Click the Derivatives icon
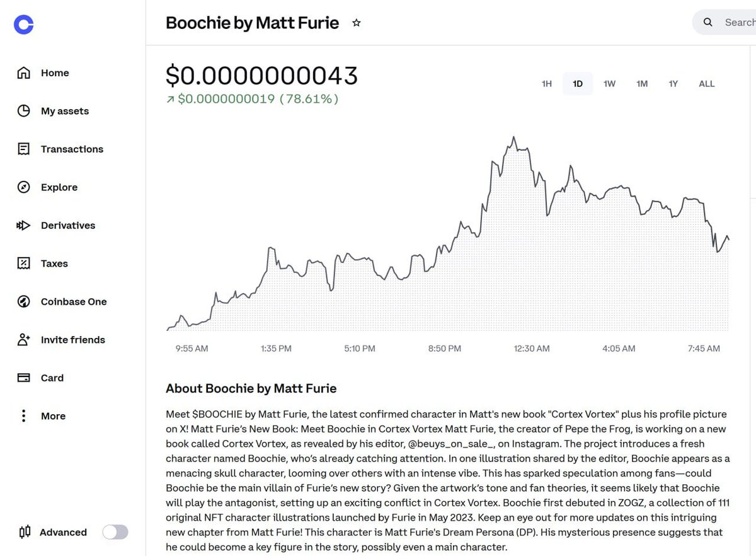 [x=23, y=226]
